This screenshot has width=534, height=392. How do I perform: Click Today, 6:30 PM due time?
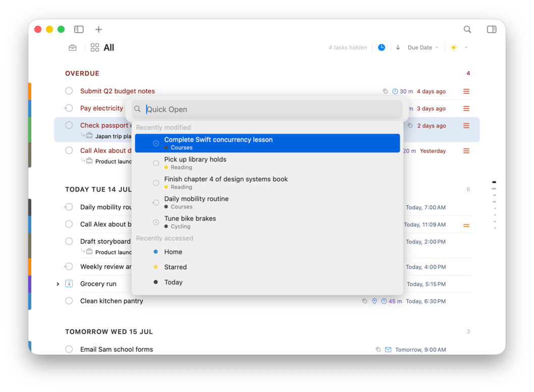click(425, 301)
